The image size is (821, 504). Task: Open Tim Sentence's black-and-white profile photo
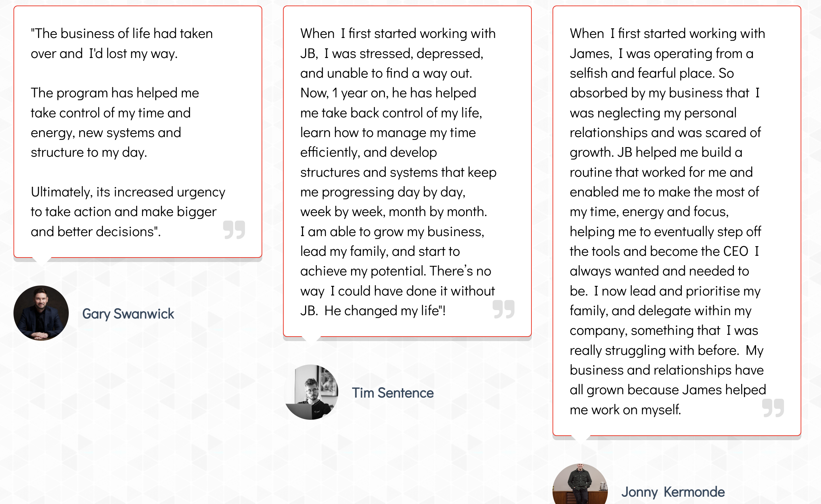pos(311,392)
